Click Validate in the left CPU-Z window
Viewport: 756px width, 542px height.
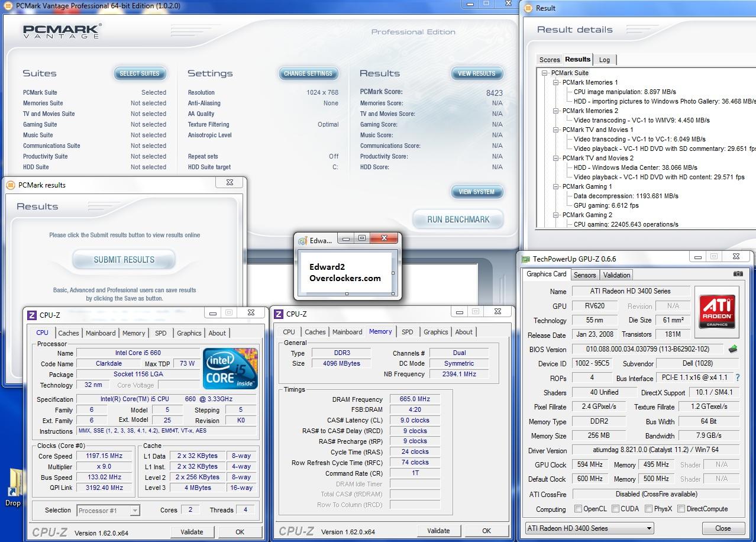pyautogui.click(x=192, y=532)
